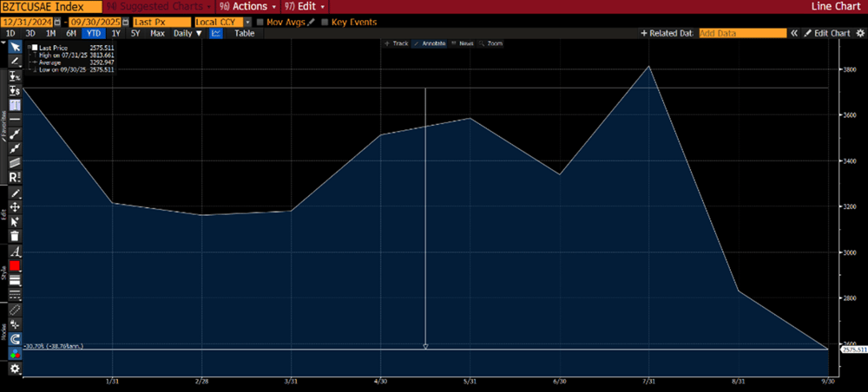Switch to the 1Y time range tab
Viewport: 868px width, 392px height.
click(115, 33)
